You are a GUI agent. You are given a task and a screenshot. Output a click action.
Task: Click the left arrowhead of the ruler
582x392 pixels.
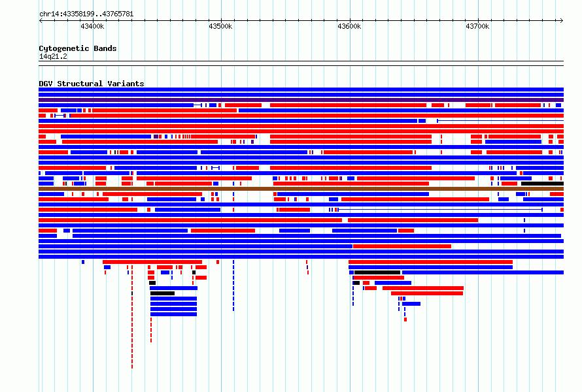[x=41, y=21]
